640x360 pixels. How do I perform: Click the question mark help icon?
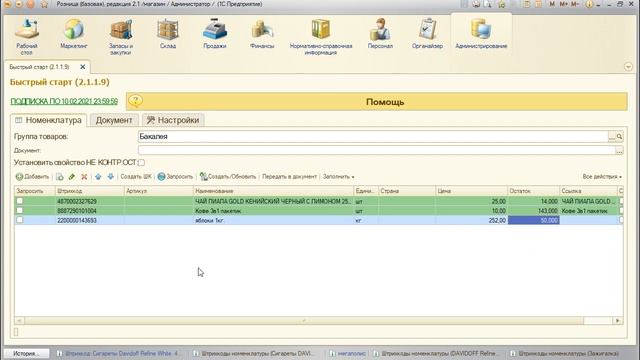136,101
